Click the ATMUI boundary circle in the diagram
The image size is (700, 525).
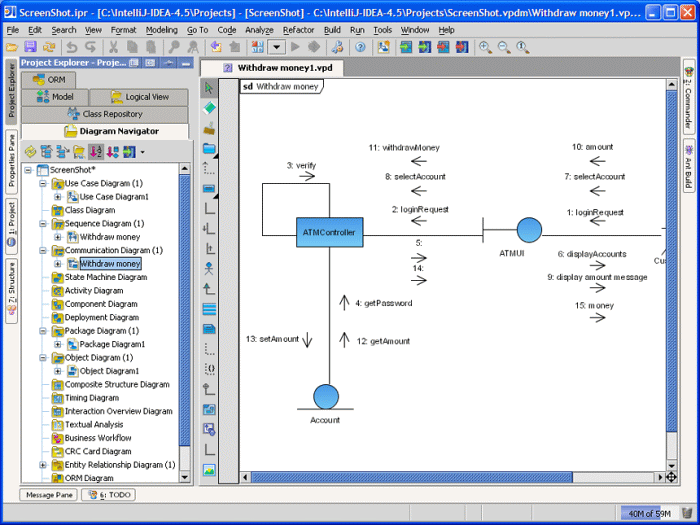(529, 230)
